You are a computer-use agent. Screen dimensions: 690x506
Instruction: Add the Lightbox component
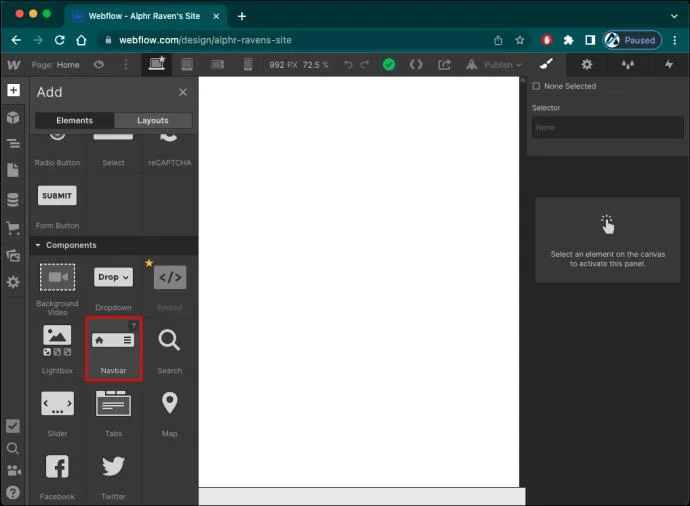57,349
